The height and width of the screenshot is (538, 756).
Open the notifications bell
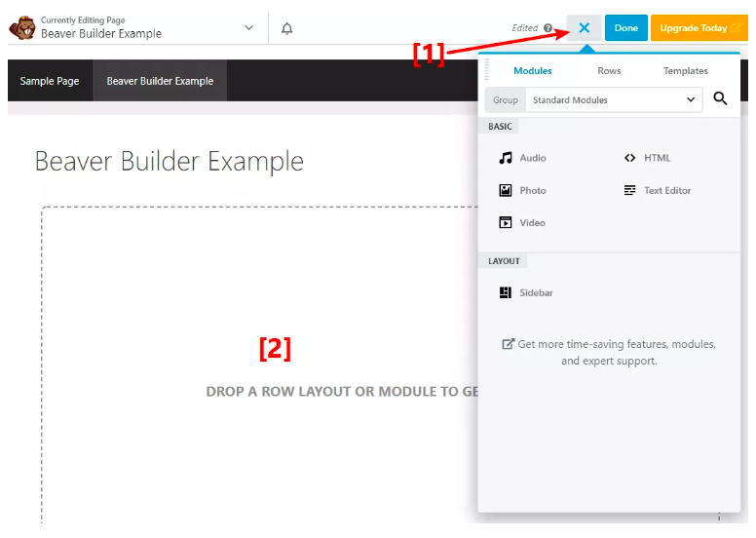[x=286, y=28]
